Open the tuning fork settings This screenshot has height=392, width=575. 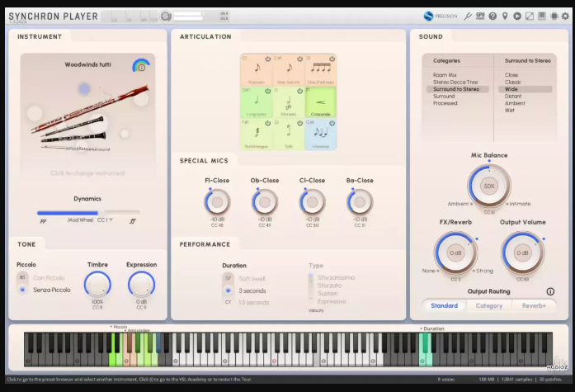point(468,17)
